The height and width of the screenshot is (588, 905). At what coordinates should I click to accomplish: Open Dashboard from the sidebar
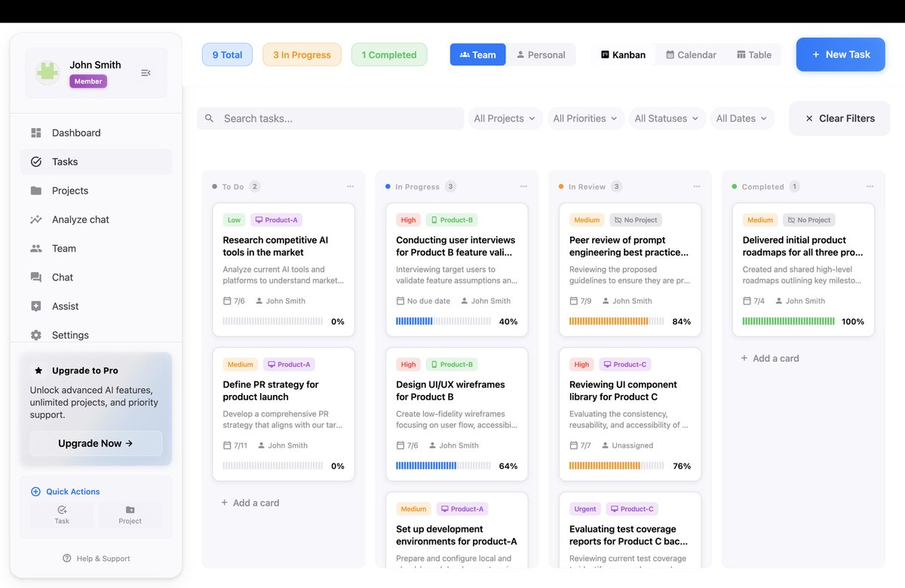pyautogui.click(x=96, y=133)
